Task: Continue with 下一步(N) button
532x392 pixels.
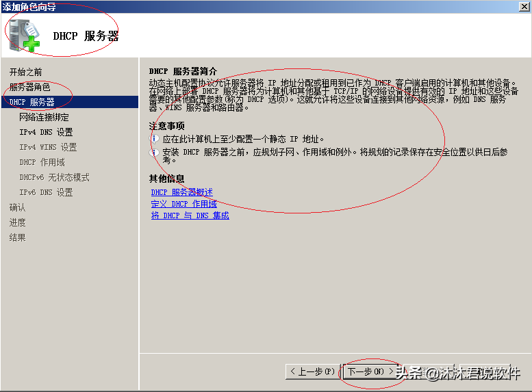Action: pos(370,371)
